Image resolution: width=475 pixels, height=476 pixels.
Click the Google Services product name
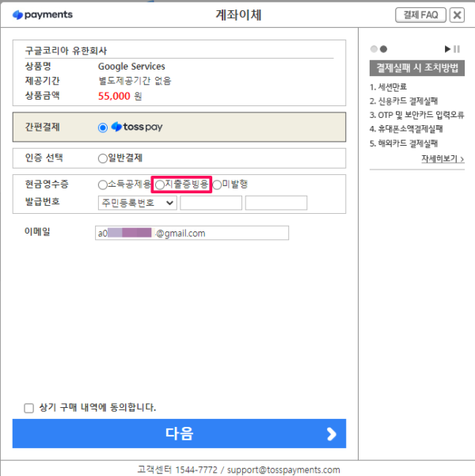(131, 67)
